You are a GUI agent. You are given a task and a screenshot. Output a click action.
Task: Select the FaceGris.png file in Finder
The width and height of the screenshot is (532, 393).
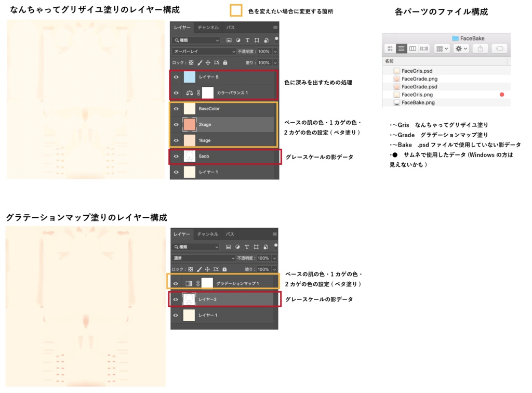[x=417, y=94]
